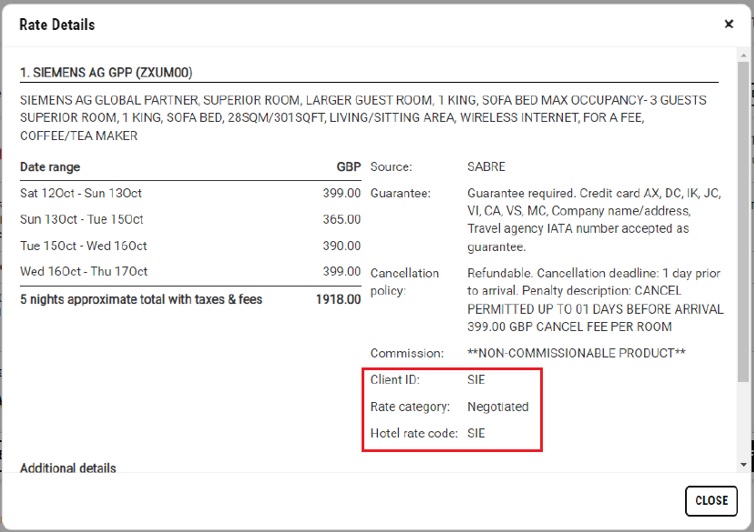Click the 'Hotel rate code:' label
The height and width of the screenshot is (532, 754).
click(x=414, y=433)
